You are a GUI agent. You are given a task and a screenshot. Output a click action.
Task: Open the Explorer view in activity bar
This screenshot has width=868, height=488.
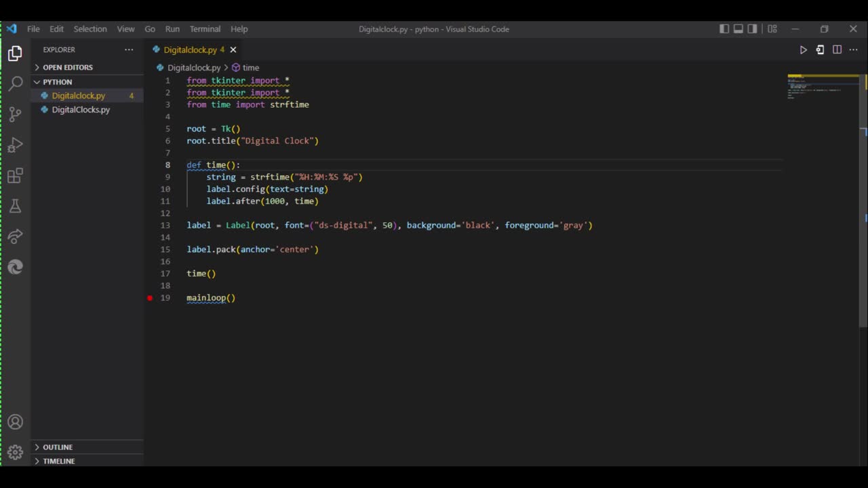[x=15, y=54]
